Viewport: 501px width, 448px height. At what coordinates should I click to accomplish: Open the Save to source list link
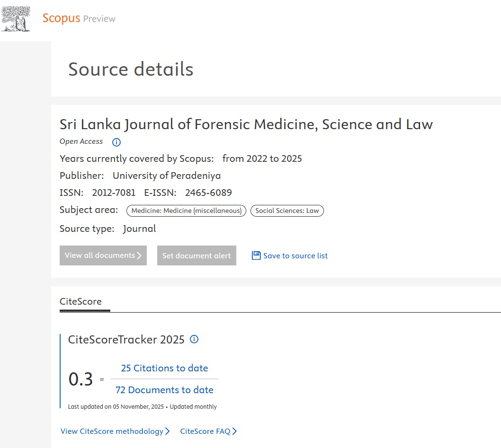click(295, 255)
